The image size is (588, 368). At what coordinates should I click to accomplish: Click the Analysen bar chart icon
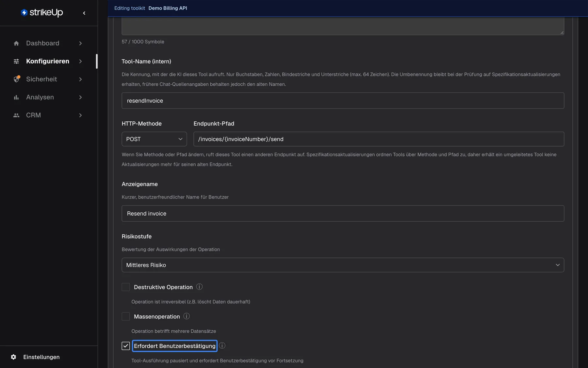click(16, 97)
